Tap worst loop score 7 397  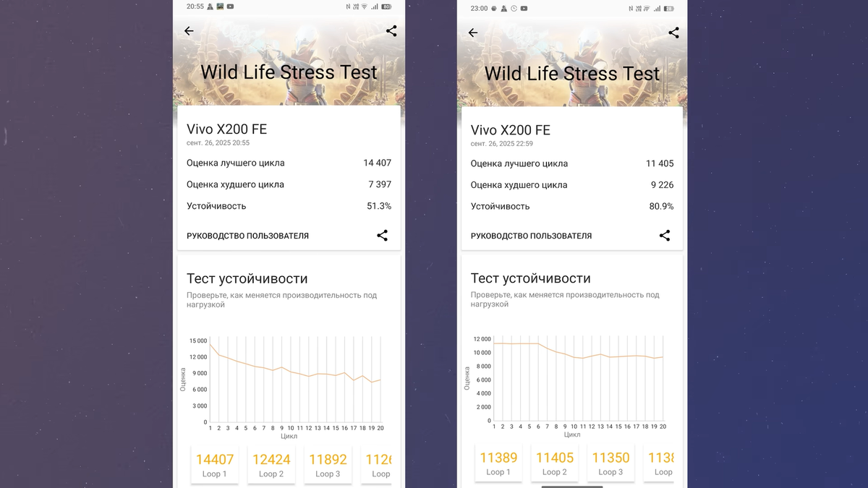(380, 184)
